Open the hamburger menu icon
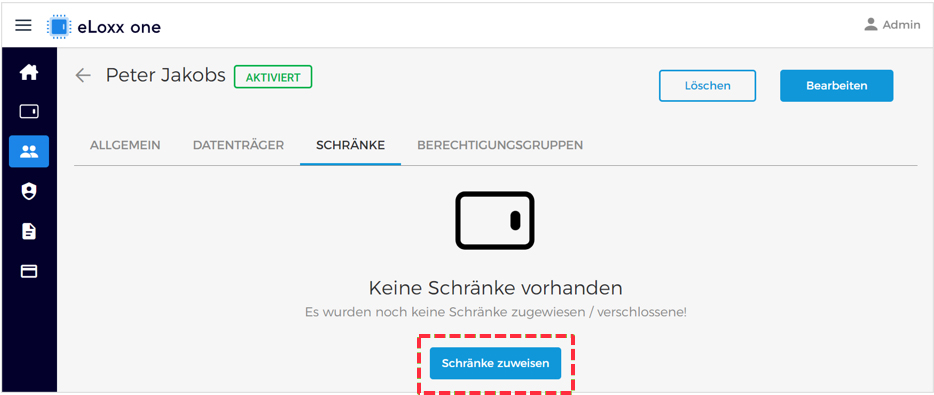Viewport: 934px width, 395px height. (x=23, y=26)
